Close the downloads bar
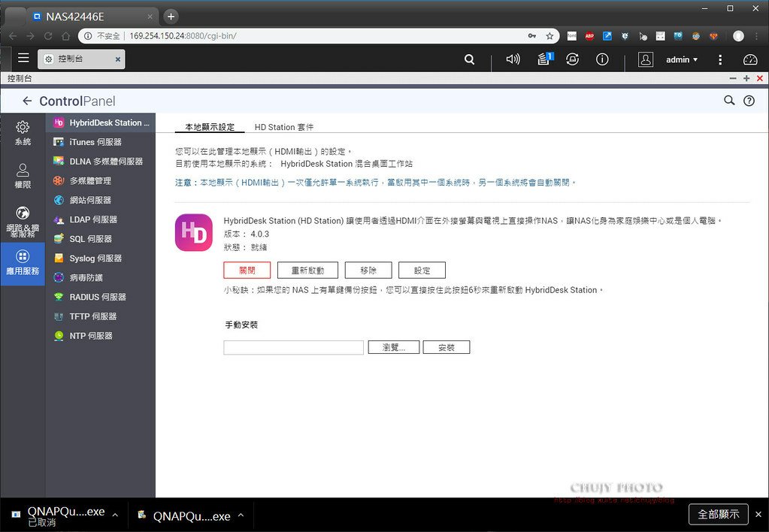Viewport: 769px width, 532px height. [x=758, y=515]
